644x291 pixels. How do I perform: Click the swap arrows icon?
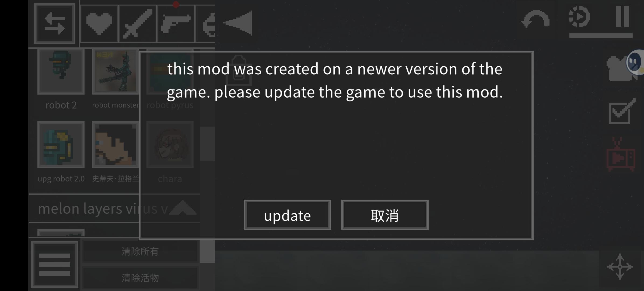55,24
